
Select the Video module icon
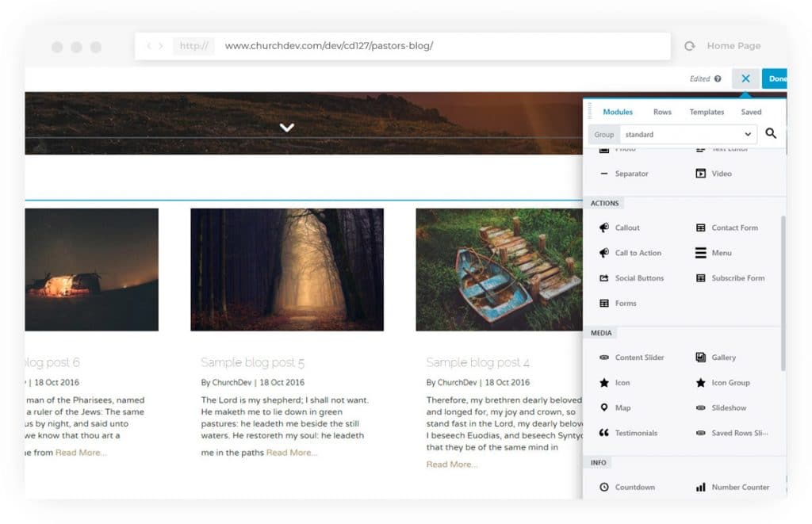click(x=700, y=174)
